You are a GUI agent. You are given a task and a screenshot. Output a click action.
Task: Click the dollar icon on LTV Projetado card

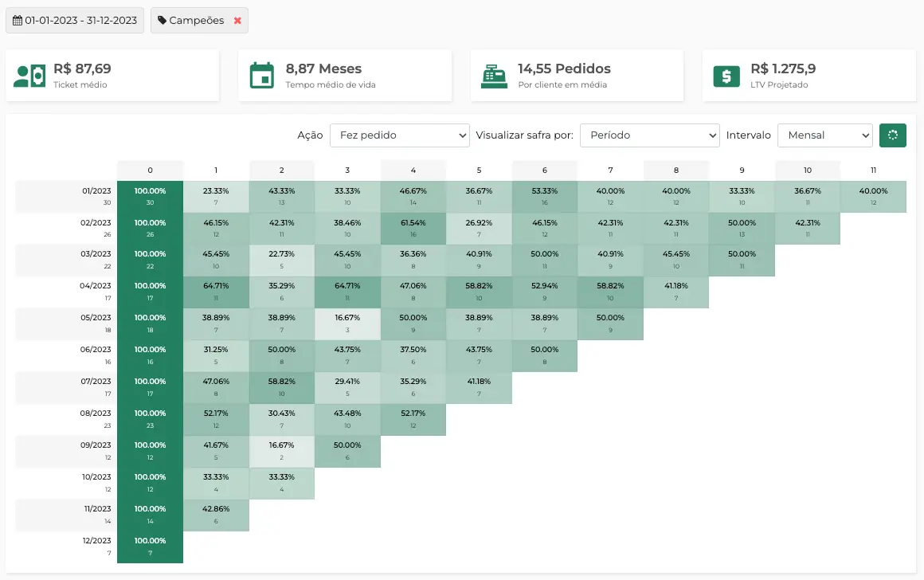tap(725, 76)
